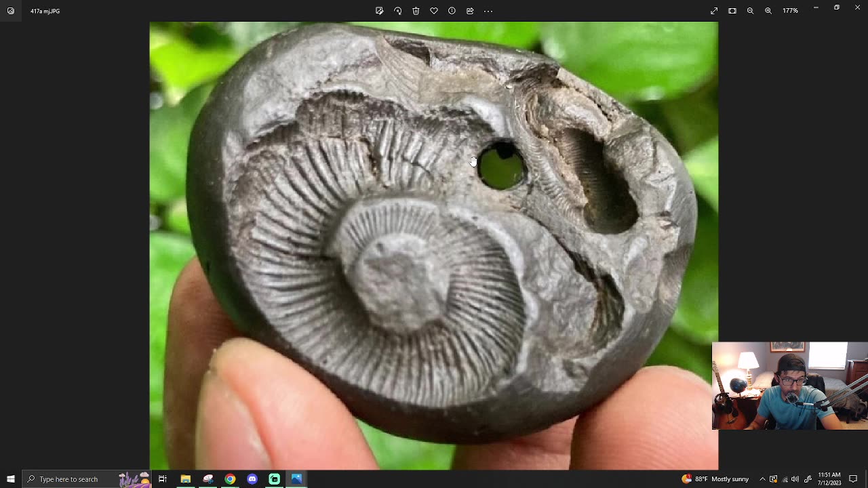The image size is (868, 488).
Task: Open the 88°F Mostly sunny weather widget
Action: click(715, 479)
